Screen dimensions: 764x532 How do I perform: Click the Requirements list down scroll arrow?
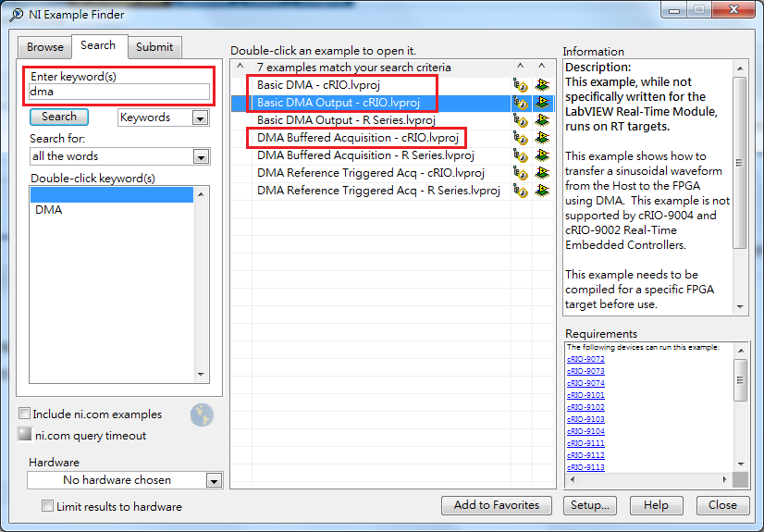point(741,464)
